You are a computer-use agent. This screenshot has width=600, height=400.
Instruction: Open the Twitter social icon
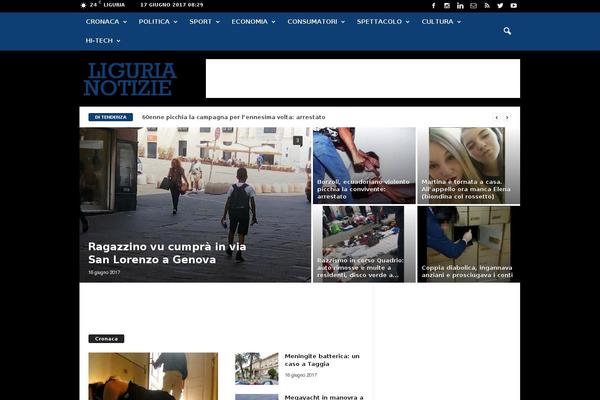click(x=500, y=6)
